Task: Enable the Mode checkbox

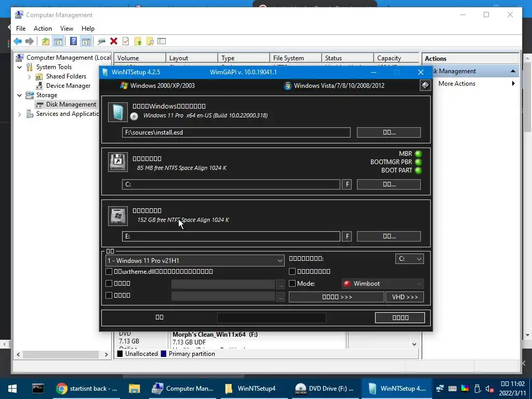Action: click(x=292, y=283)
